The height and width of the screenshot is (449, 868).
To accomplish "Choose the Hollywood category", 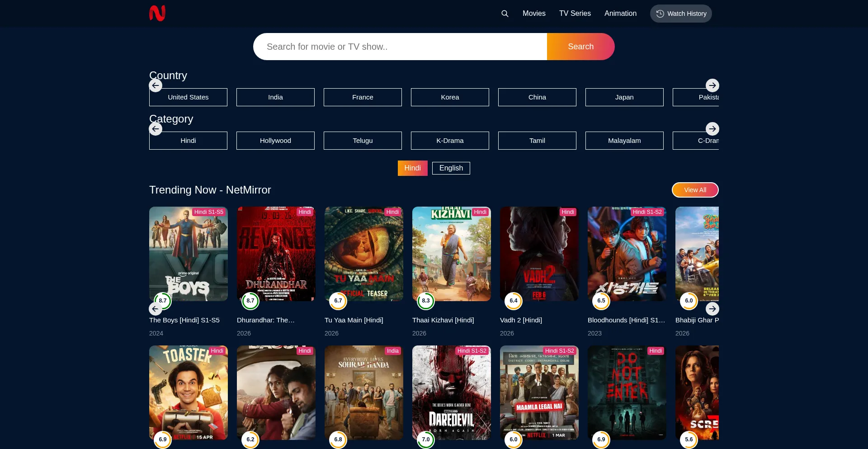I will 275,141.
